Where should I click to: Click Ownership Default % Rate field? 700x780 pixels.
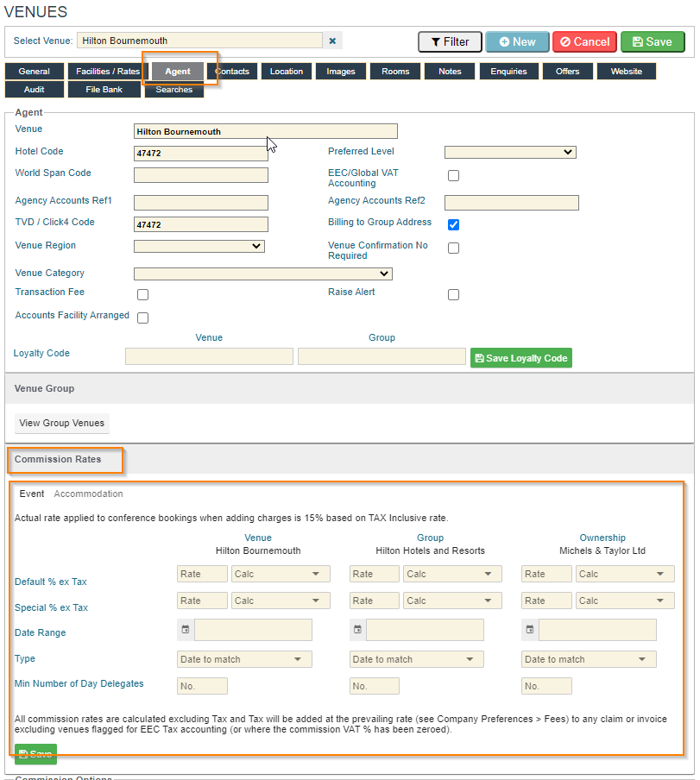tap(546, 574)
